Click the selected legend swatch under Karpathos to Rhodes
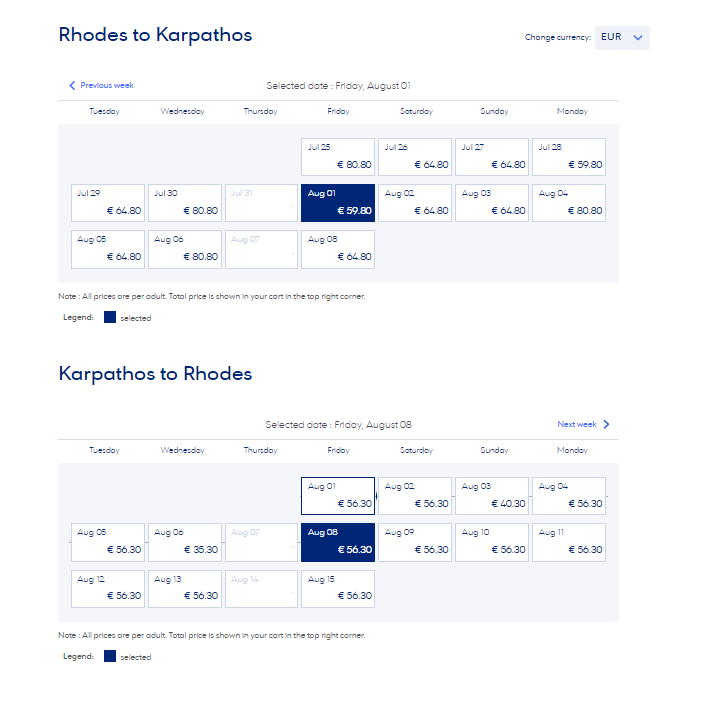Viewport: 723px width, 711px height. (110, 656)
